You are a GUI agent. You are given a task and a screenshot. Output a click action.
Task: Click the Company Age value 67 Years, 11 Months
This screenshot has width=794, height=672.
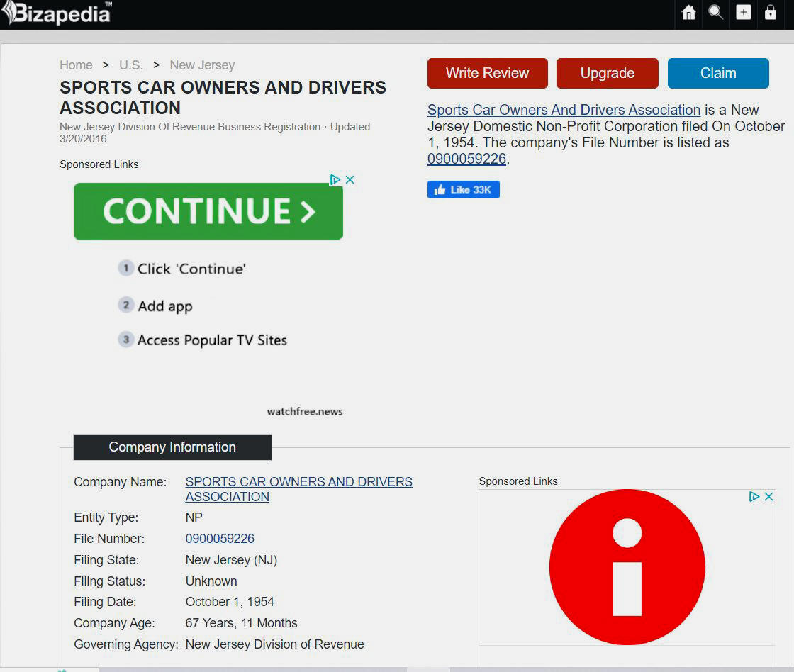pyautogui.click(x=242, y=623)
